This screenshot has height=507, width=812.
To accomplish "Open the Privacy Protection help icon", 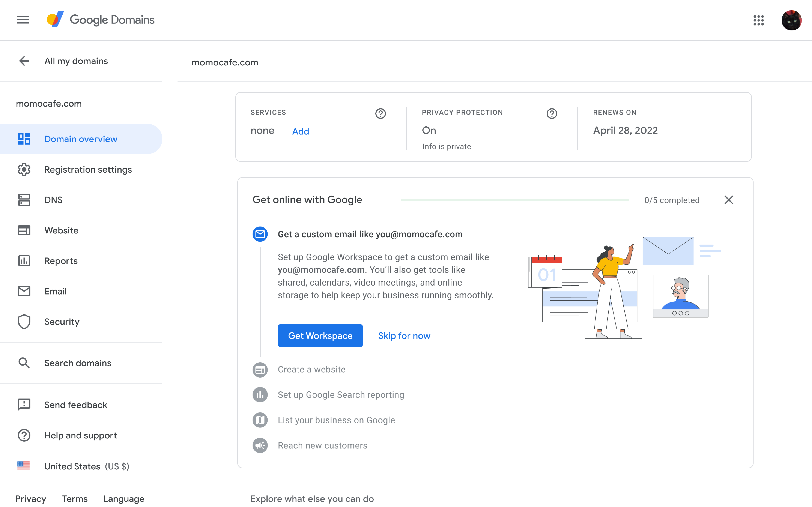I will tap(552, 114).
